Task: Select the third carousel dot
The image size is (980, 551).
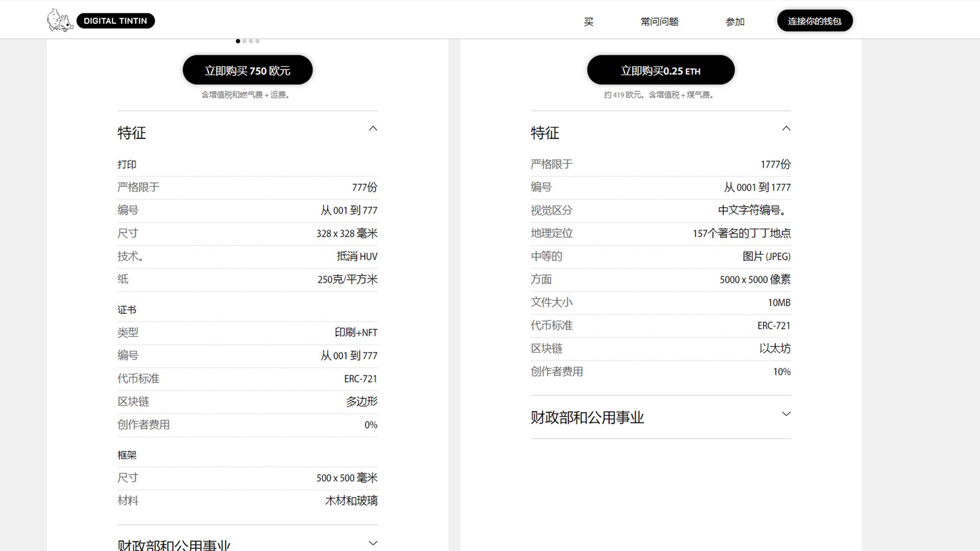Action: (251, 41)
